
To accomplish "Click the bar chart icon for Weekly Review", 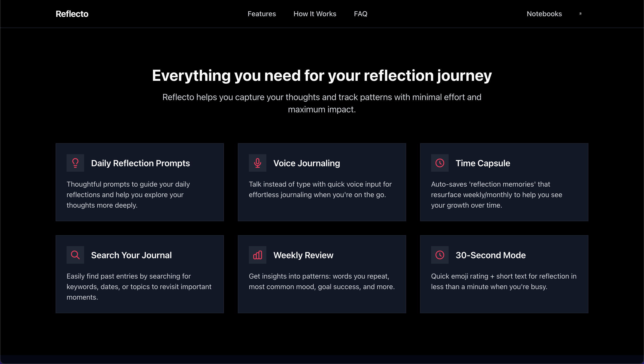I will (258, 255).
